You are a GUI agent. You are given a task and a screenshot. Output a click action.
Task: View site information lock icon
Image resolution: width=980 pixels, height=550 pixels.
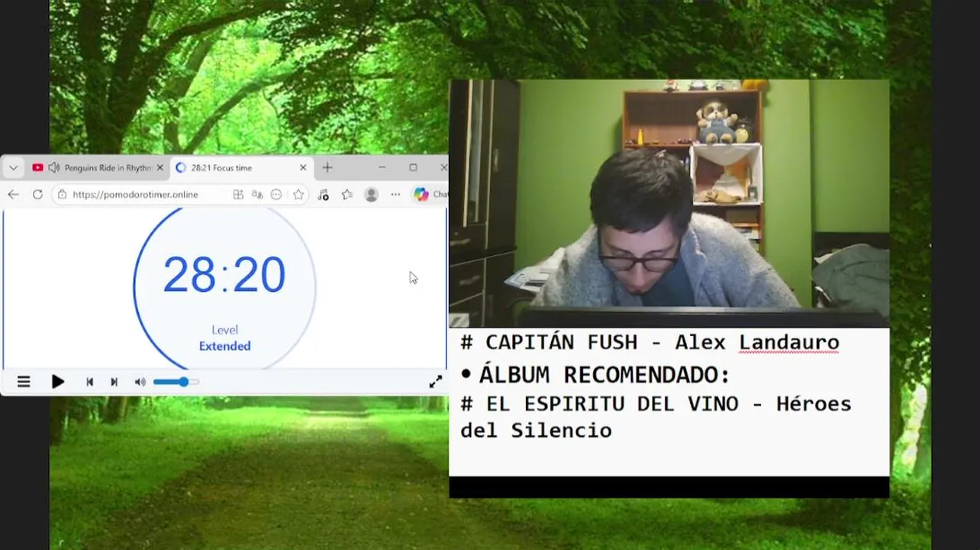point(62,195)
